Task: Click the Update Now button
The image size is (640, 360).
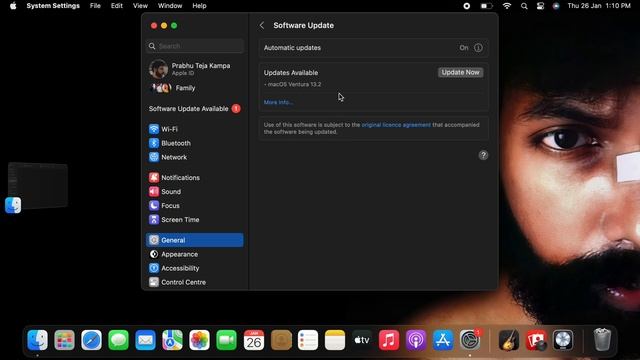Action: 460,72
